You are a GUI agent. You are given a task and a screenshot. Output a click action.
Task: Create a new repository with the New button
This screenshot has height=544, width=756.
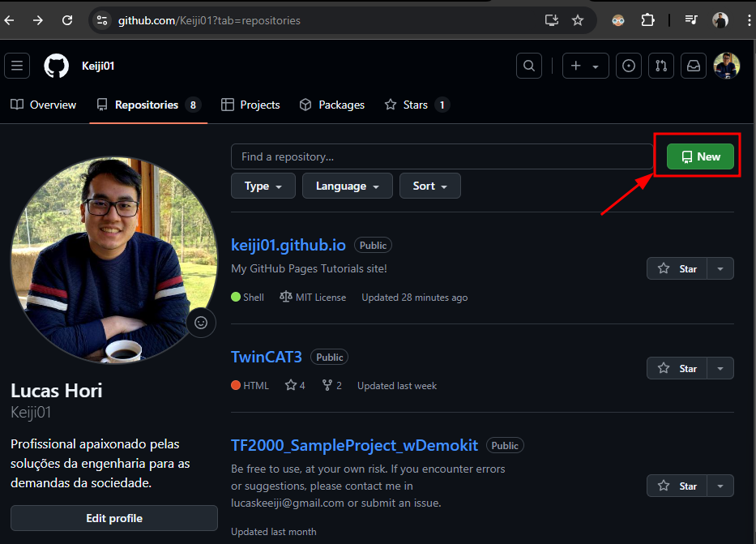pyautogui.click(x=700, y=156)
